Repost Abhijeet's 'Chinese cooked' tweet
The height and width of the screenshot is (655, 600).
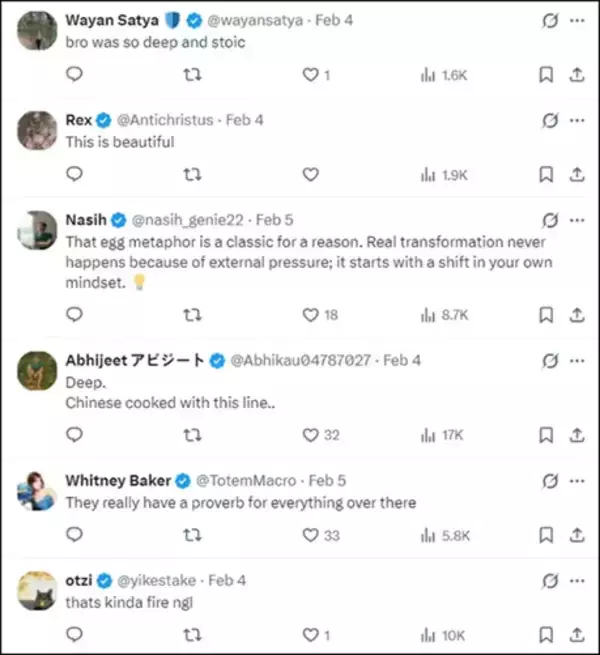click(192, 435)
